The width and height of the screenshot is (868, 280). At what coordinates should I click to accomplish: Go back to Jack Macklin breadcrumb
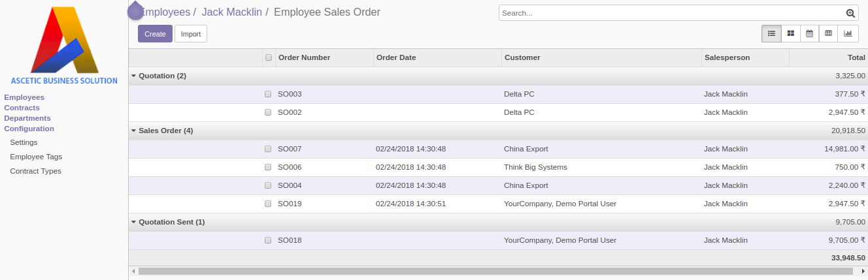(x=231, y=12)
